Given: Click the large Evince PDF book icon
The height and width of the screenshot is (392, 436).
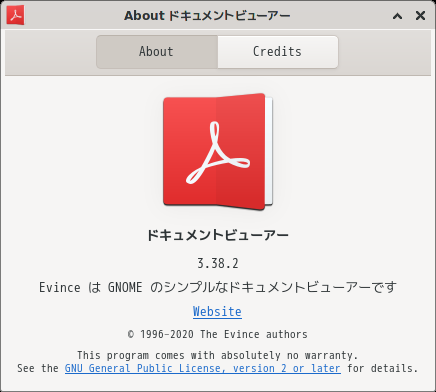Looking at the screenshot, I should [218, 152].
